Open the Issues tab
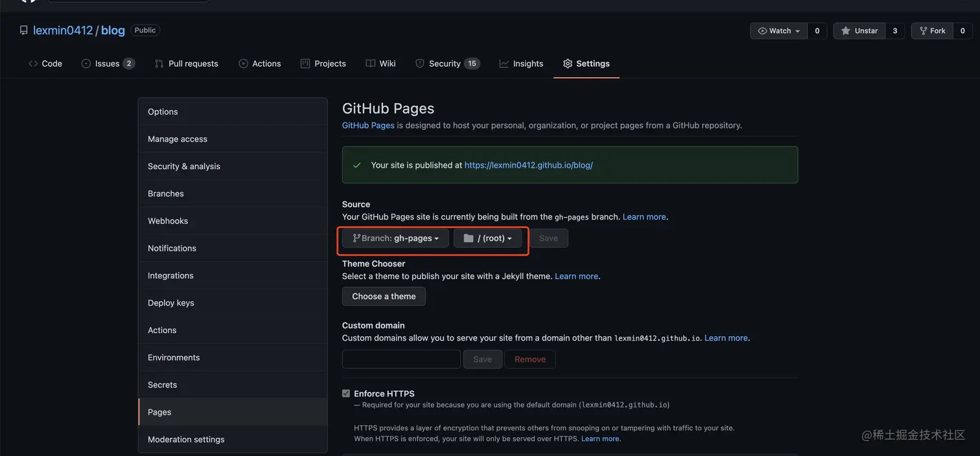 108,63
